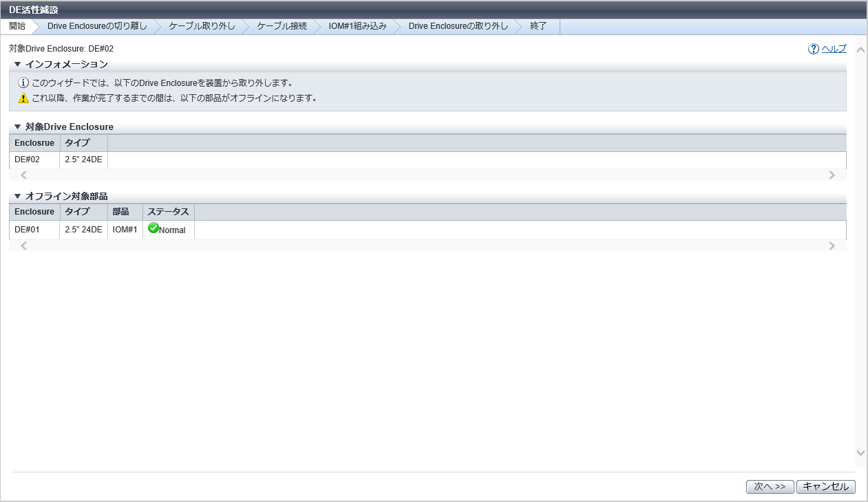Collapse the 対象Drive Enclosure section
868x502 pixels.
18,127
